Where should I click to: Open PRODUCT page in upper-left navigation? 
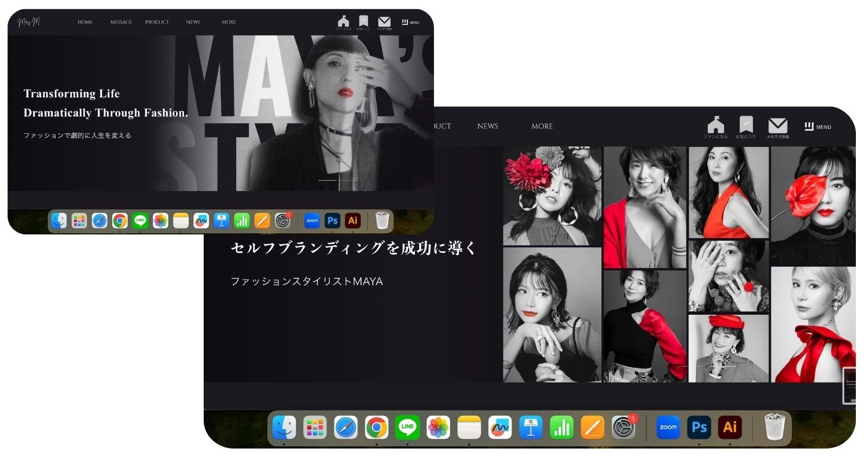(157, 22)
